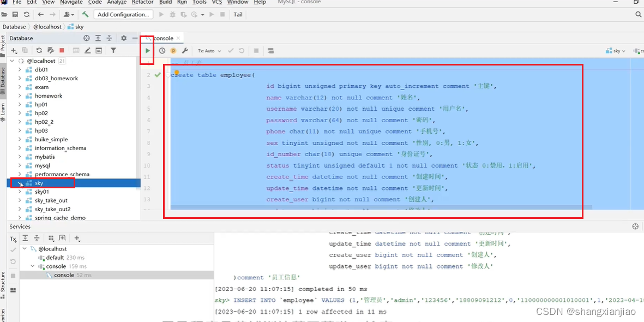Click the orange breakpoint dot in editor gutter
Viewport: 644px width, 322px height.
point(177,72)
